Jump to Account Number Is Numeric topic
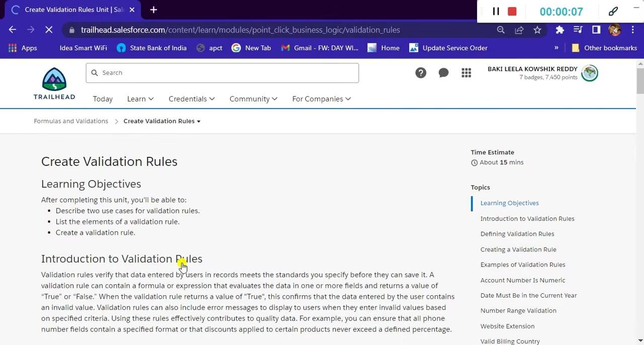 [x=523, y=280]
